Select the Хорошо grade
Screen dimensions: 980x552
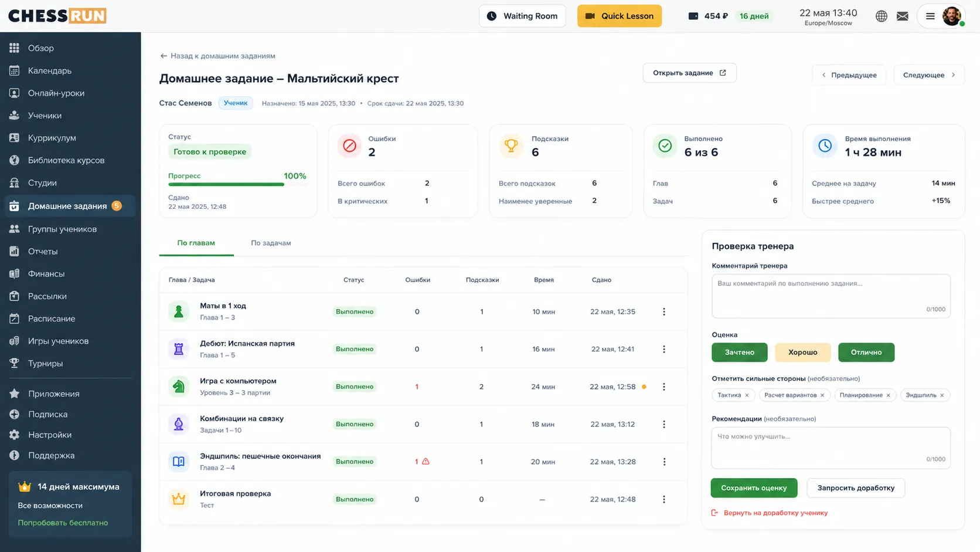[802, 352]
